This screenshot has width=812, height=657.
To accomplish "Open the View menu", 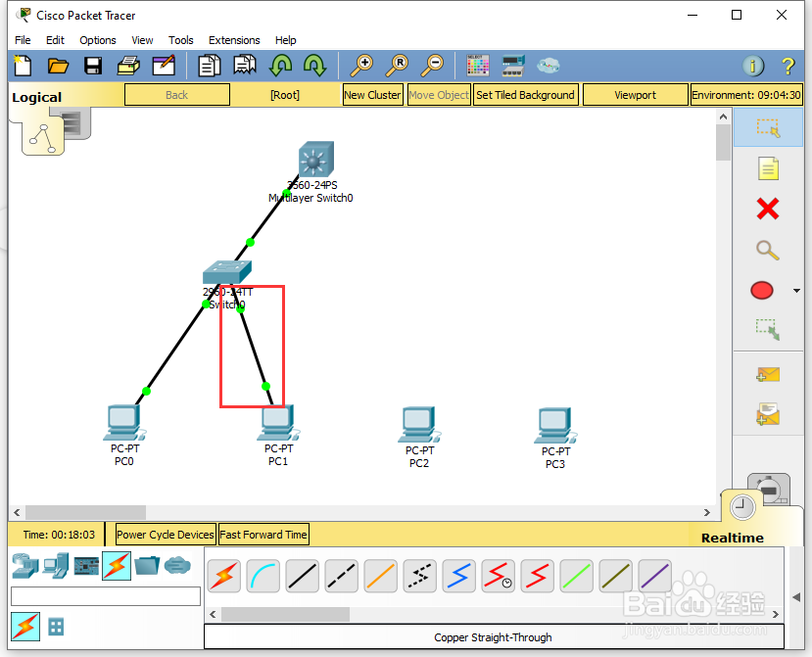I will (142, 40).
